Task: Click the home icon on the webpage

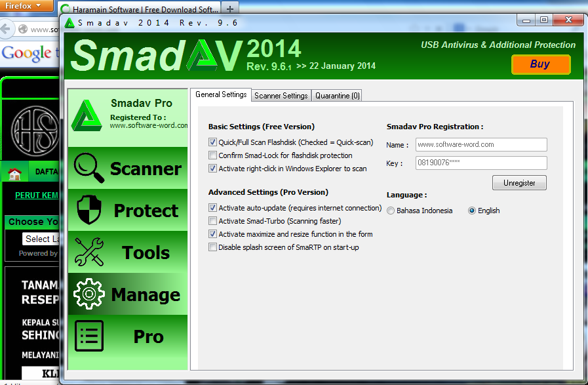Action: [14, 174]
